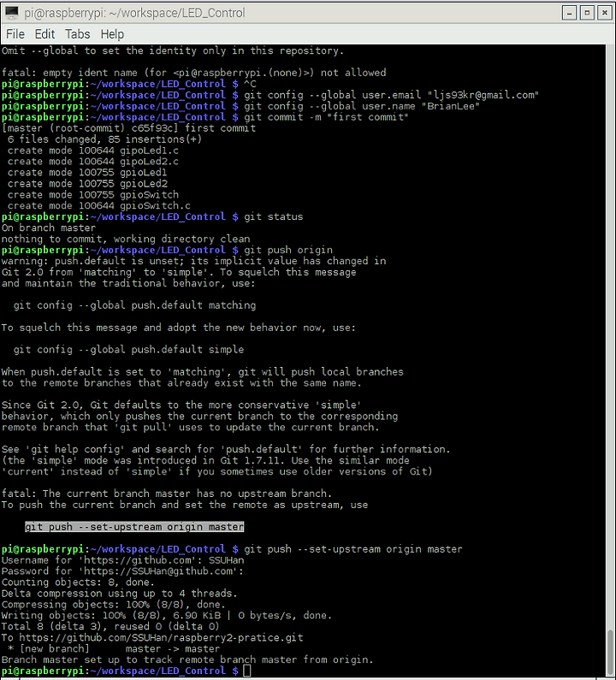Click 'git config --global push.default simple' line
The image size is (616, 680).
[x=128, y=350]
